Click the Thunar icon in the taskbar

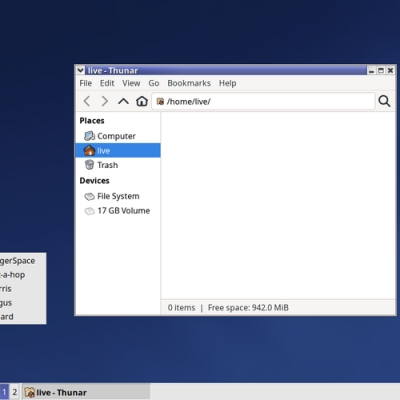[x=29, y=392]
